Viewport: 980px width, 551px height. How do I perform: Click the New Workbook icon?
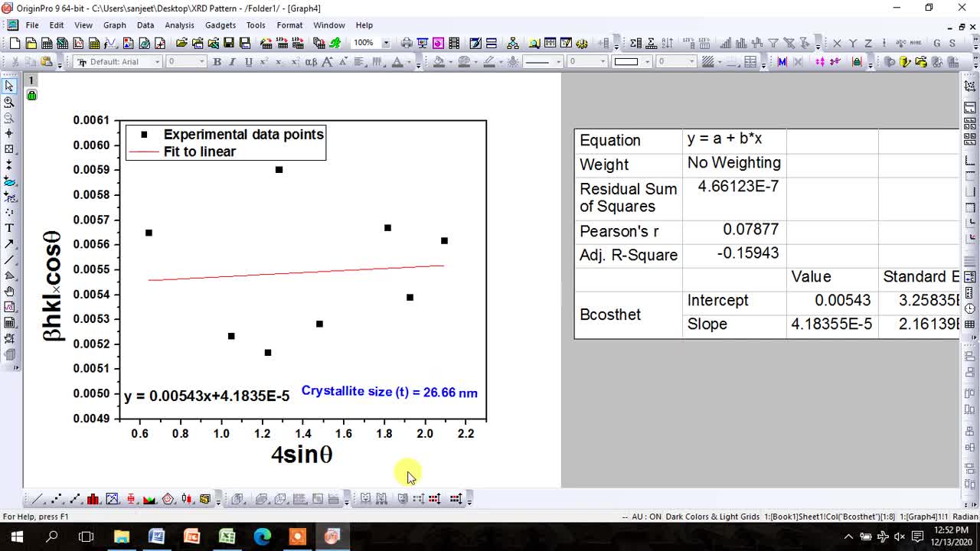tap(47, 44)
